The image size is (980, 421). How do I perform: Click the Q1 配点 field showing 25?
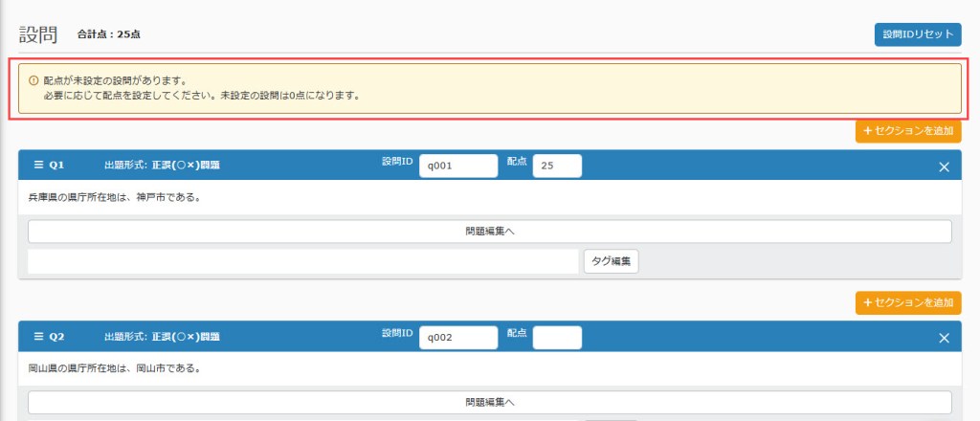tap(557, 166)
